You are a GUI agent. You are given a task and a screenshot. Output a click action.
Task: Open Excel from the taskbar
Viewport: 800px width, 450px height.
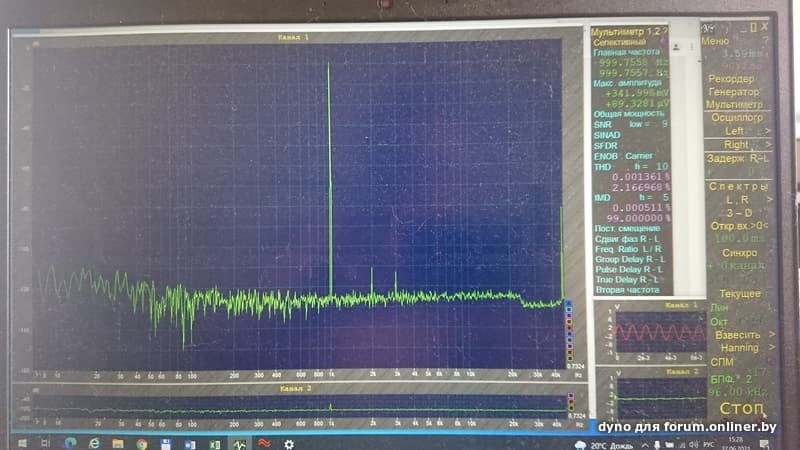215,442
